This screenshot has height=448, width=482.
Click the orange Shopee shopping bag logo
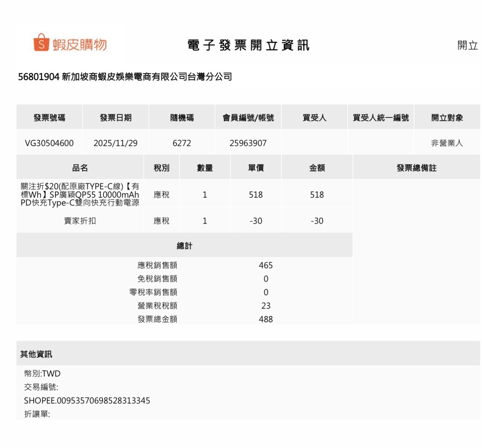(x=41, y=43)
